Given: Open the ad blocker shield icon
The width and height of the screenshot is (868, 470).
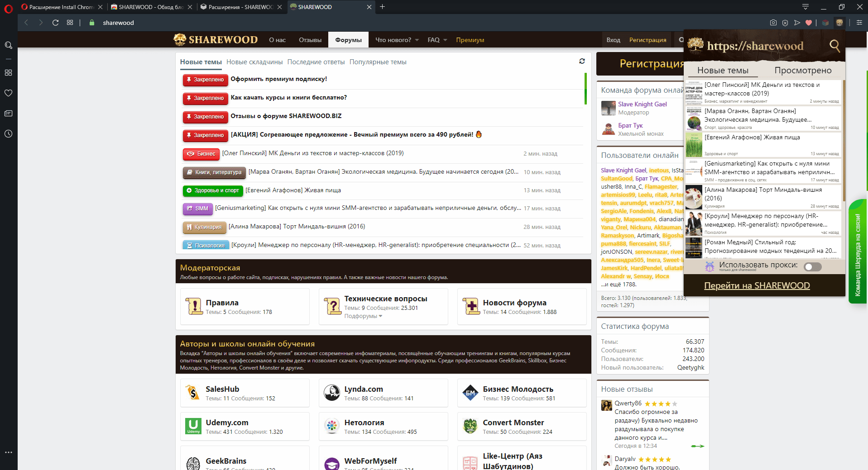Looking at the screenshot, I should 785,23.
